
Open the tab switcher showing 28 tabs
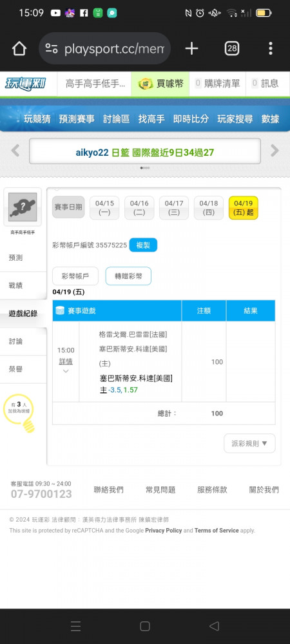(x=232, y=49)
